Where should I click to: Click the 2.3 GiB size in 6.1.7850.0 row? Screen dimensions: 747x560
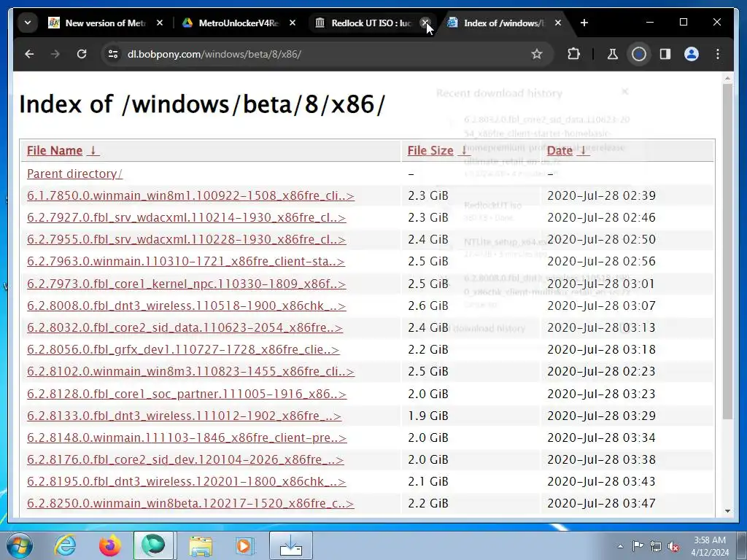pos(427,195)
